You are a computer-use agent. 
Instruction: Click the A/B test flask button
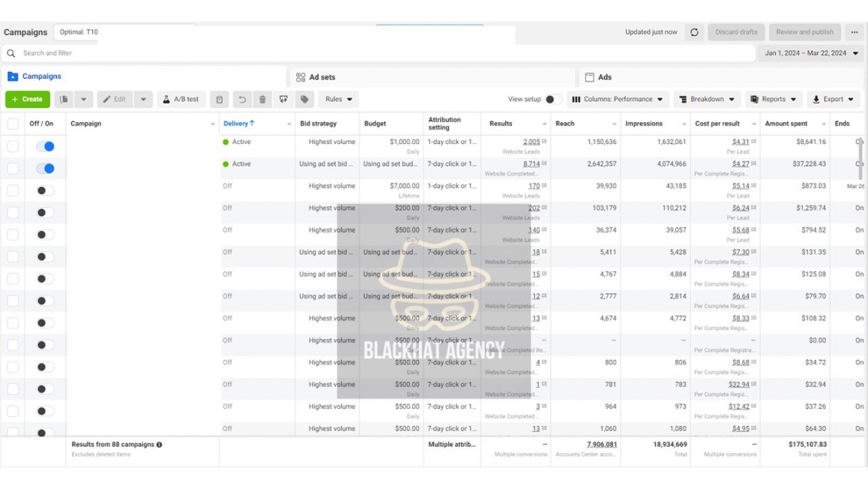(181, 99)
